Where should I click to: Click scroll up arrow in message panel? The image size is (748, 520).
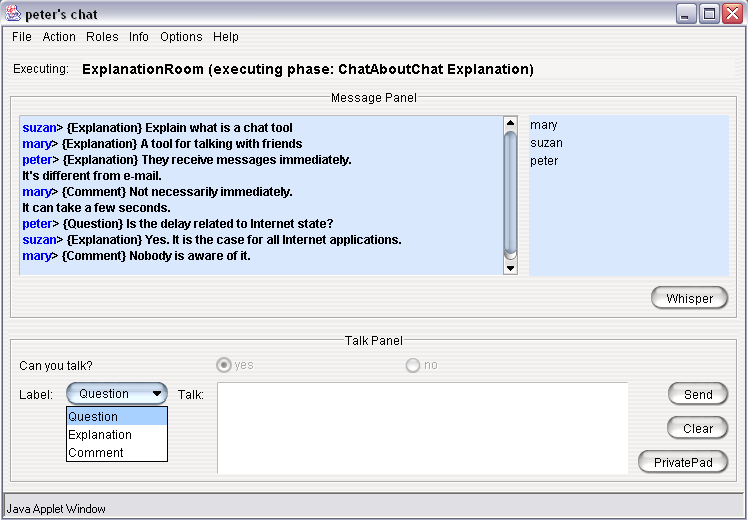tap(510, 122)
